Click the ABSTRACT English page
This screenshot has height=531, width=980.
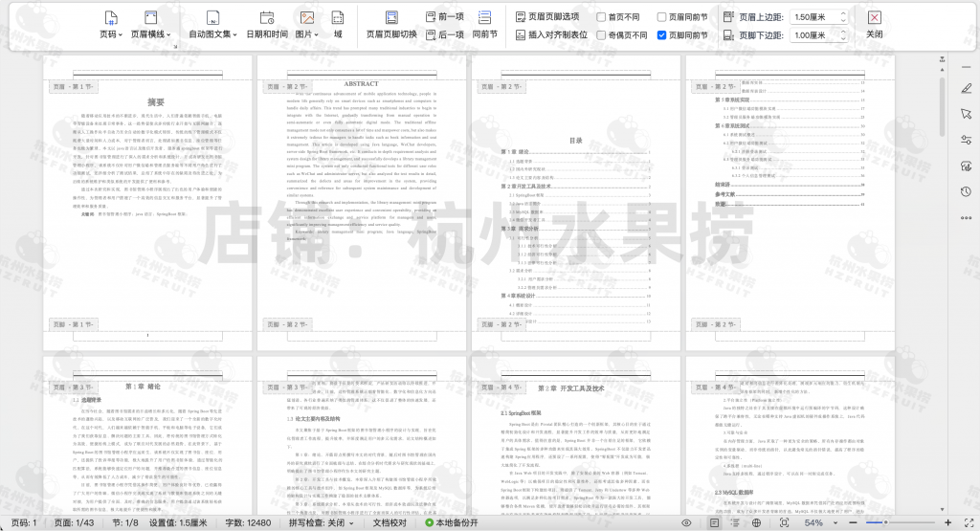pos(362,203)
